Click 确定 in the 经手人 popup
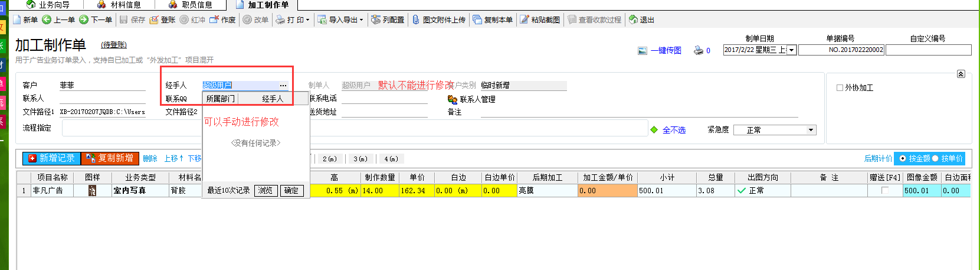The height and width of the screenshot is (270, 980). point(291,191)
